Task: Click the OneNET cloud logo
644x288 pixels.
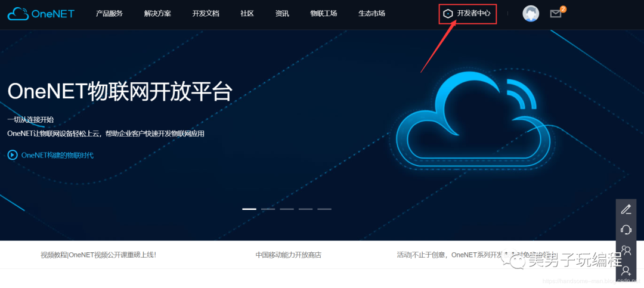Action: coord(41,14)
